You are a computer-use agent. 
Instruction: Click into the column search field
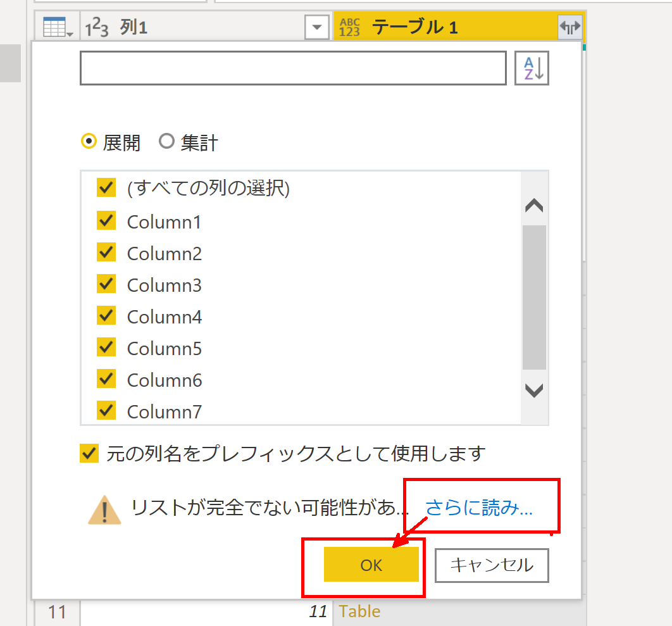coord(293,68)
